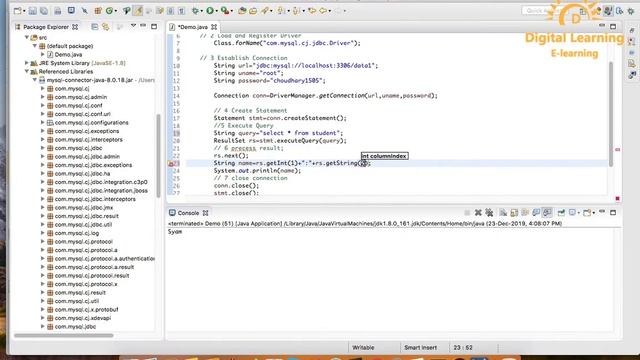Toggle Link with Editor in Package Explorer
The height and width of the screenshot is (360, 640).
pyautogui.click(x=106, y=27)
